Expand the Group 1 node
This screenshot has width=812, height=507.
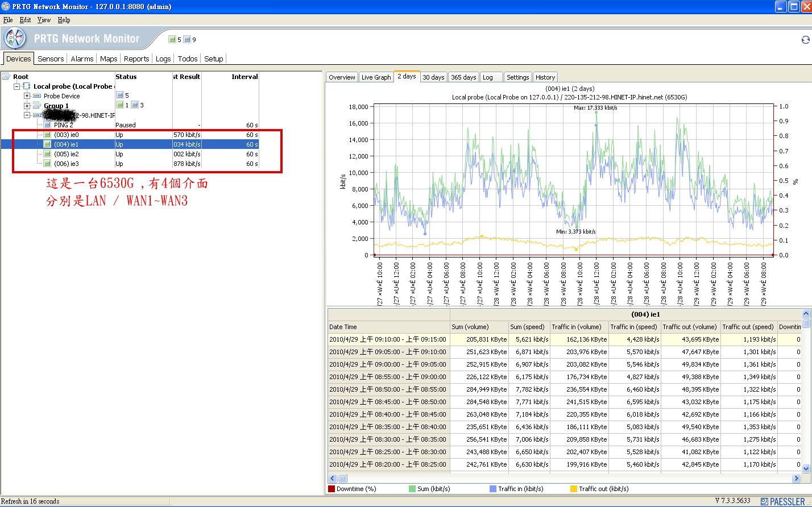click(x=27, y=106)
